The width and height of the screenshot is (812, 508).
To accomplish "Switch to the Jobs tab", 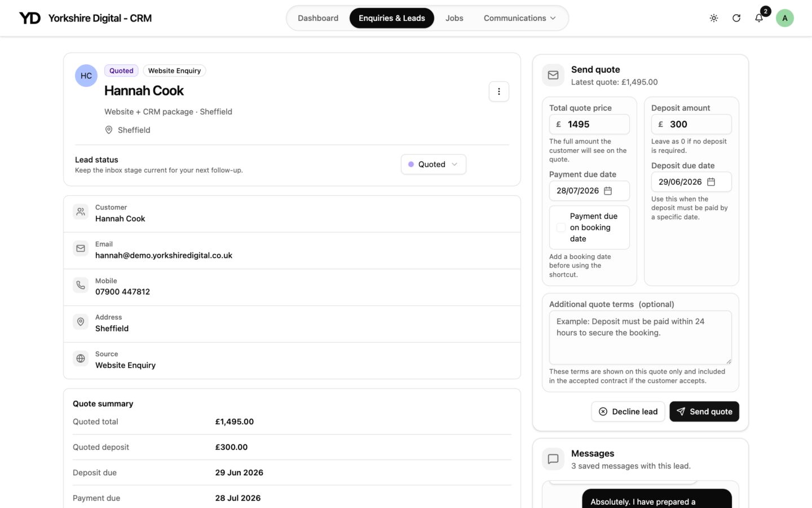I will pos(454,18).
